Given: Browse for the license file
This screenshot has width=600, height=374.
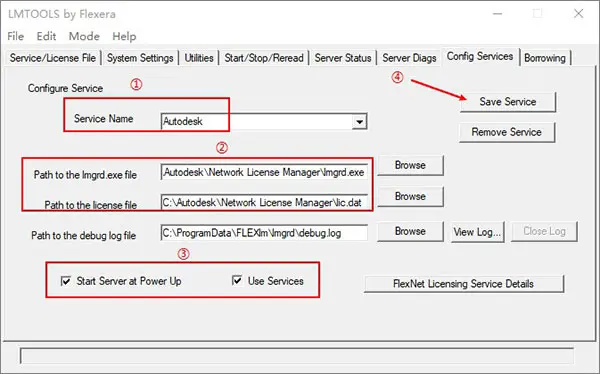Looking at the screenshot, I should pyautogui.click(x=410, y=196).
